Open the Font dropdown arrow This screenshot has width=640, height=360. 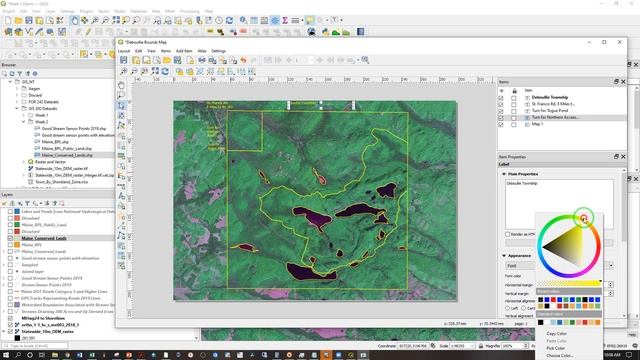tap(611, 266)
